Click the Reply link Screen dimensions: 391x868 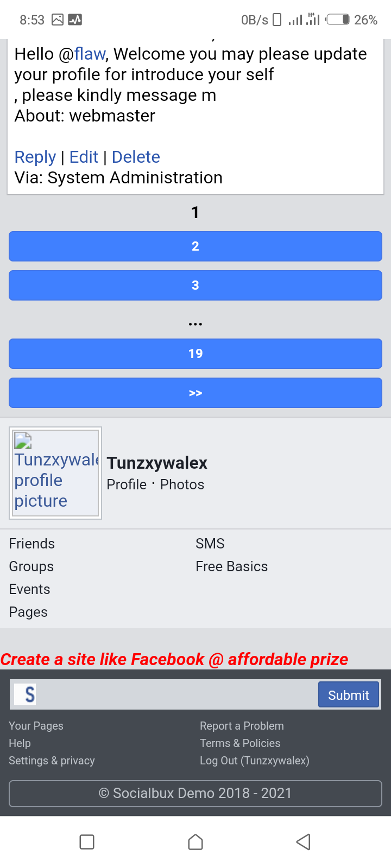(35, 157)
